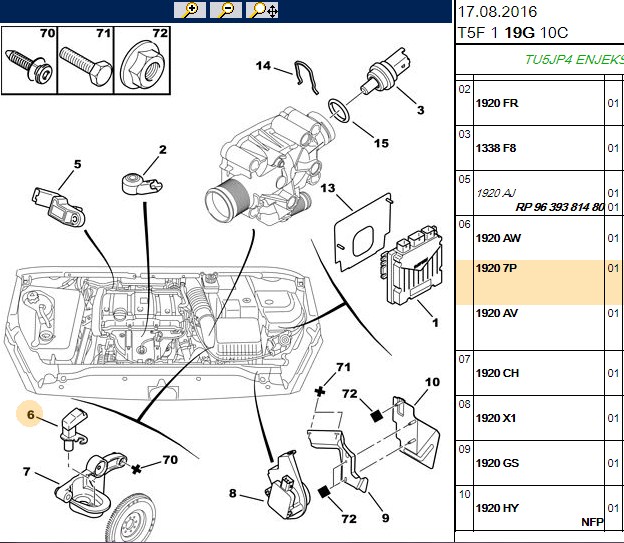Image resolution: width=624 pixels, height=543 pixels.
Task: Select the zoom-and-pan magnifier tool
Action: [262, 10]
